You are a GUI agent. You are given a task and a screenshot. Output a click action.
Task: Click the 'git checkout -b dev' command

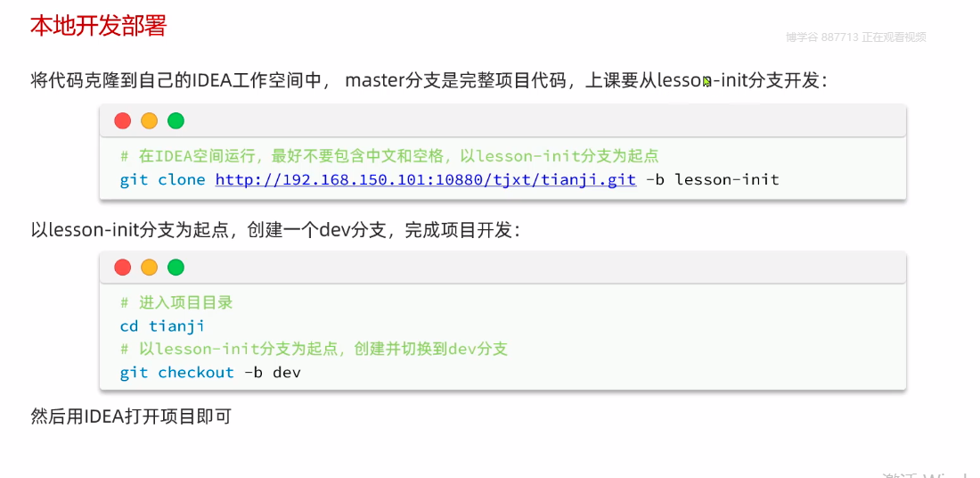(210, 372)
